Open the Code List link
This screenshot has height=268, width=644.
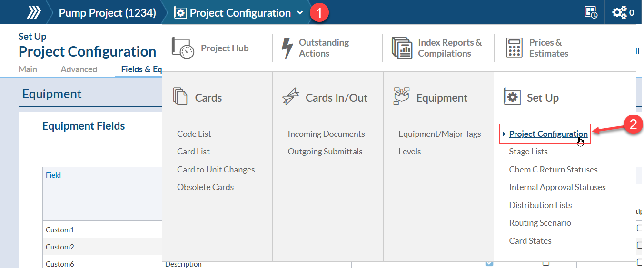(x=194, y=134)
